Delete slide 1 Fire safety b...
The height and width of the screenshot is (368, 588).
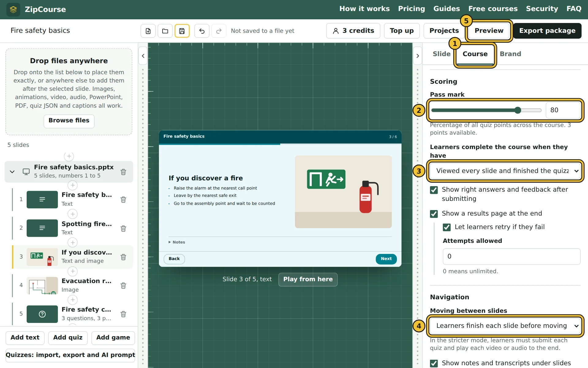click(123, 200)
